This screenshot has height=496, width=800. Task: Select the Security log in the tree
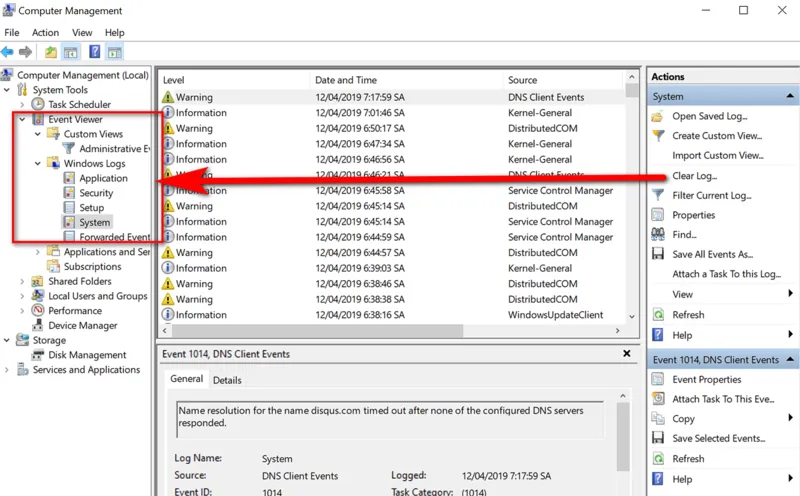(96, 193)
